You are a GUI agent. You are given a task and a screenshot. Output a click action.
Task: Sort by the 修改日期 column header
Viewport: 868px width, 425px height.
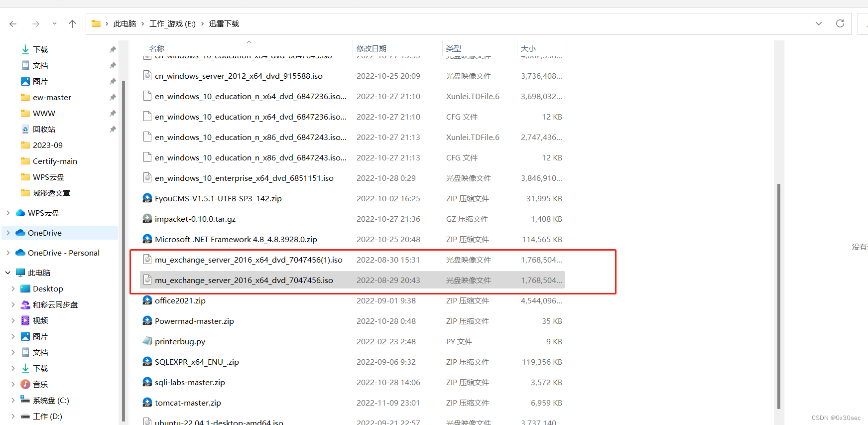click(x=372, y=48)
